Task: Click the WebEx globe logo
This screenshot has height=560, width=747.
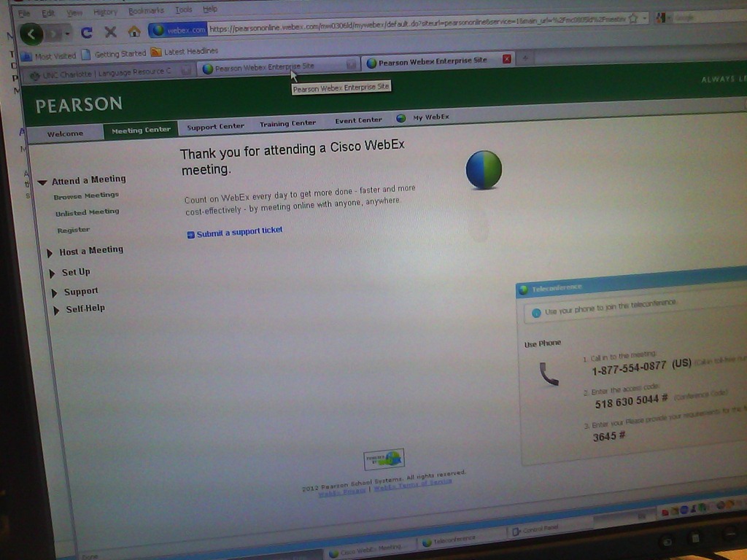Action: coord(484,170)
